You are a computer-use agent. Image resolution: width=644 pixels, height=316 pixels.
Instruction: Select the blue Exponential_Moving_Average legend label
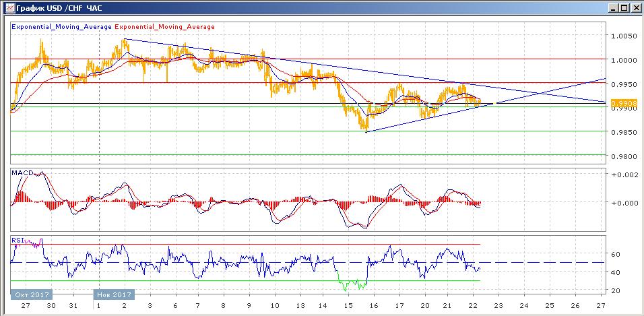(x=61, y=27)
